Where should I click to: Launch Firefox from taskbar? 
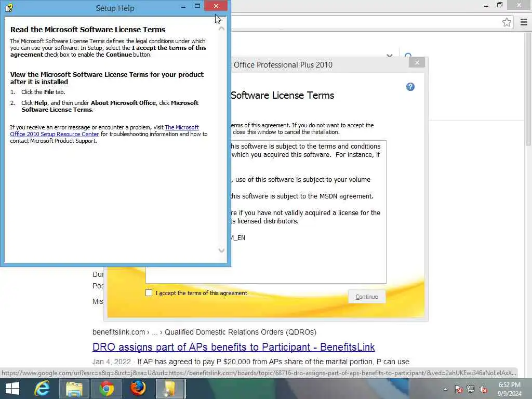[x=138, y=389]
